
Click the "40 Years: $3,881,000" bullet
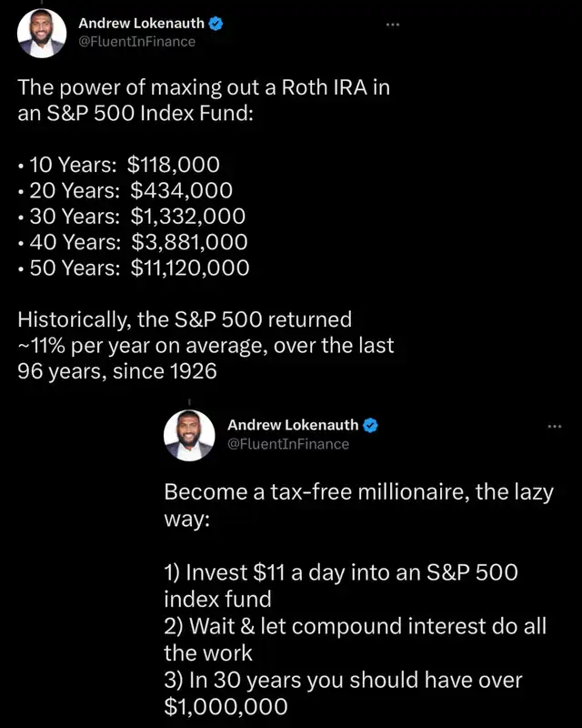point(132,242)
